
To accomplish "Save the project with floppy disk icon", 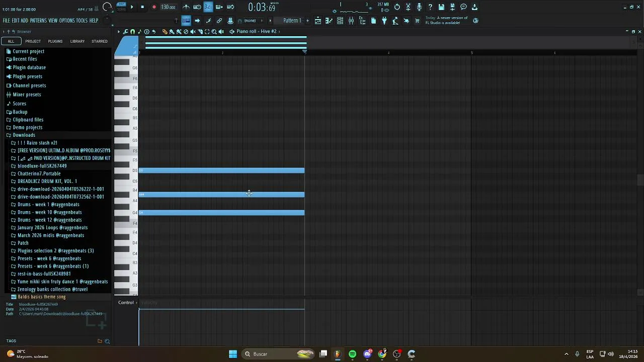I will [x=441, y=7].
